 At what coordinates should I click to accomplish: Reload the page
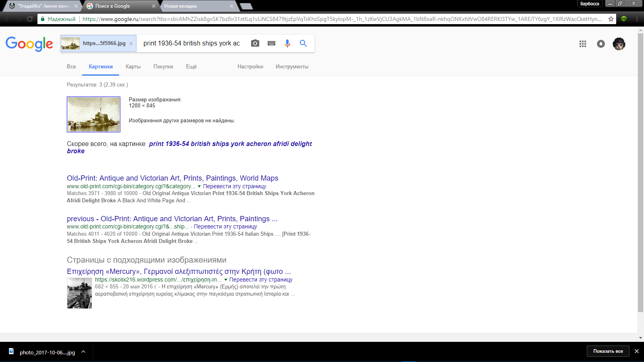[29, 19]
